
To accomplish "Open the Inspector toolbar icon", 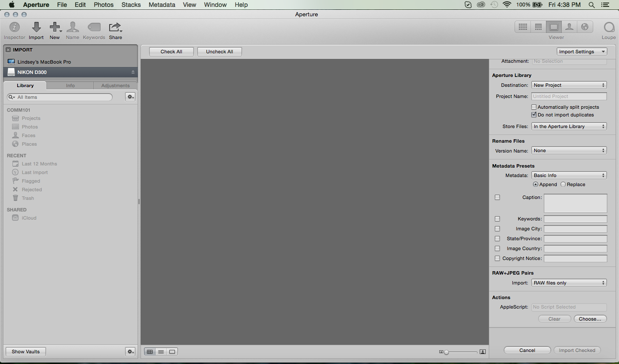I will (x=15, y=27).
